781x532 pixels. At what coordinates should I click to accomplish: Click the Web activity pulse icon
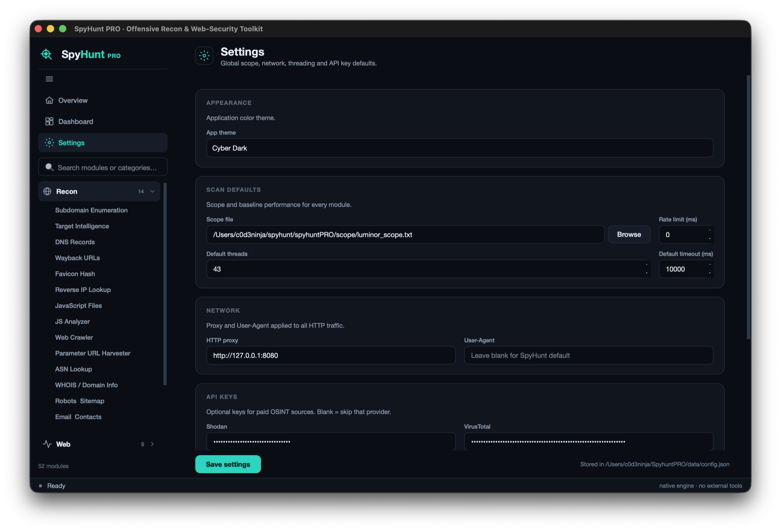47,444
